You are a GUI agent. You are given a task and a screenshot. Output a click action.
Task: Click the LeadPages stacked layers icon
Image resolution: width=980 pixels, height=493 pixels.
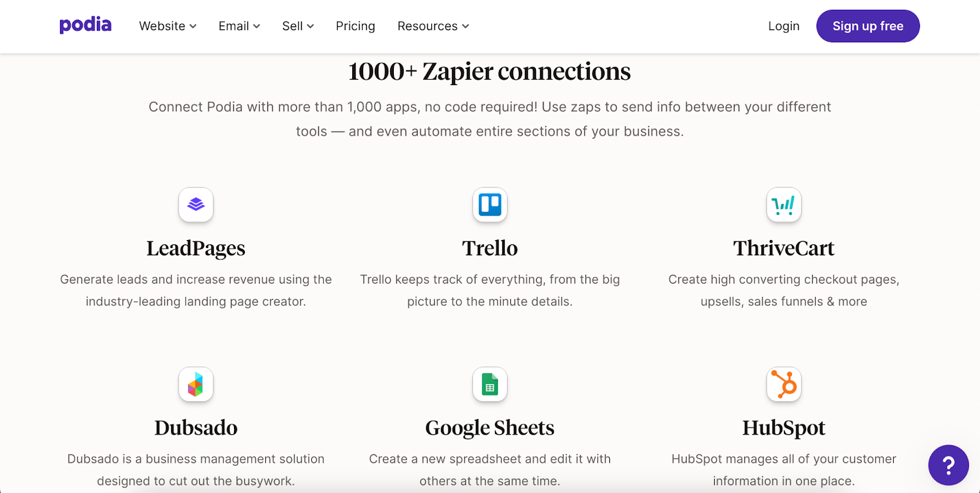coord(195,205)
